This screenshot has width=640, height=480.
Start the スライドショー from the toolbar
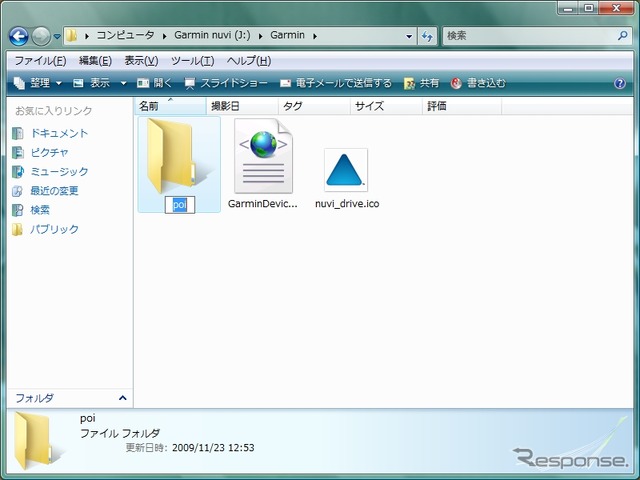[226, 83]
